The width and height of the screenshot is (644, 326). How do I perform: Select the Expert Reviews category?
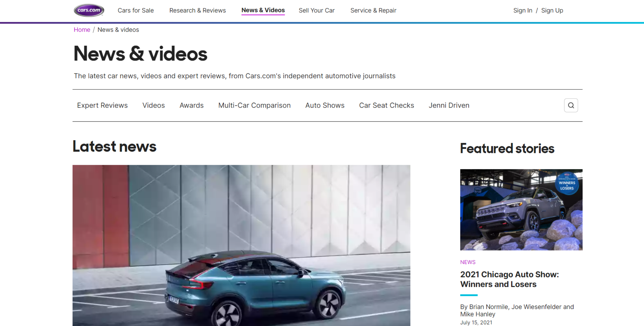pyautogui.click(x=102, y=105)
